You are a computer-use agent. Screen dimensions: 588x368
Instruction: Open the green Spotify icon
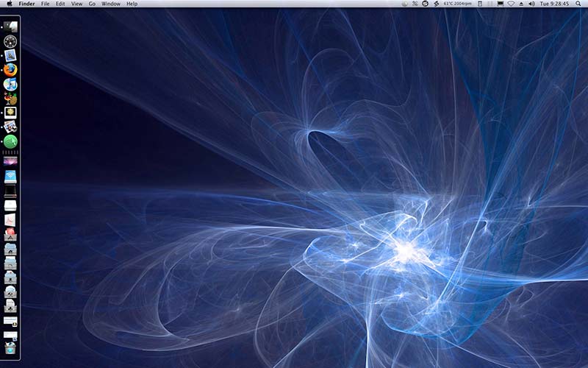click(10, 141)
